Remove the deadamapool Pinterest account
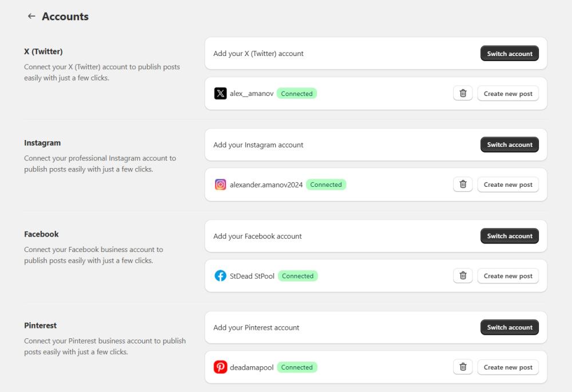The height and width of the screenshot is (392, 572). pyautogui.click(x=463, y=367)
